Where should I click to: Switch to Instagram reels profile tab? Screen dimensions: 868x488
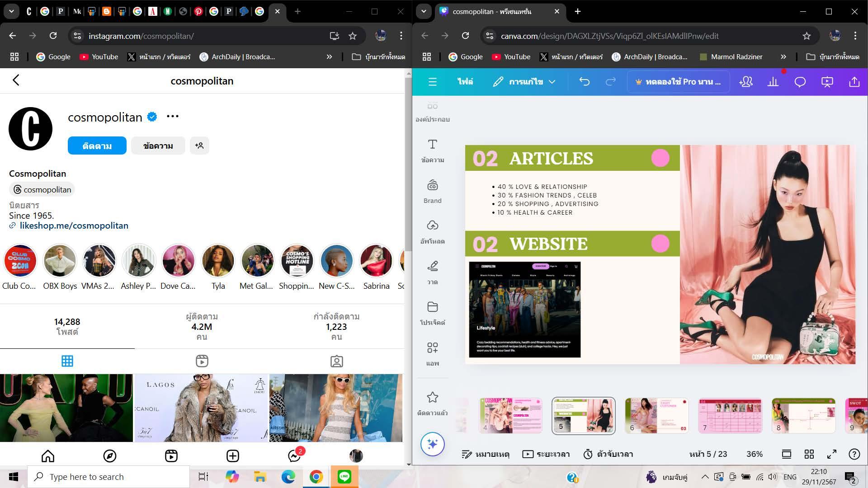tap(202, 361)
